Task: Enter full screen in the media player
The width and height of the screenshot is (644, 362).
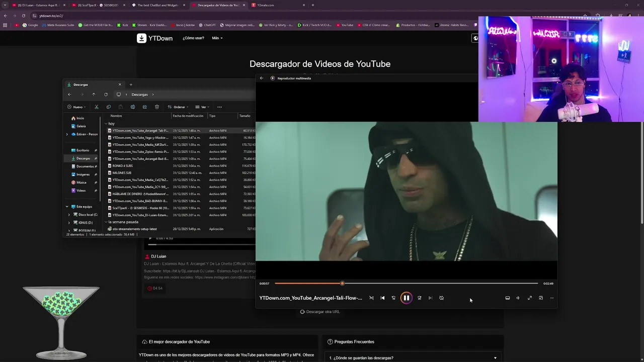Action: (x=529, y=298)
